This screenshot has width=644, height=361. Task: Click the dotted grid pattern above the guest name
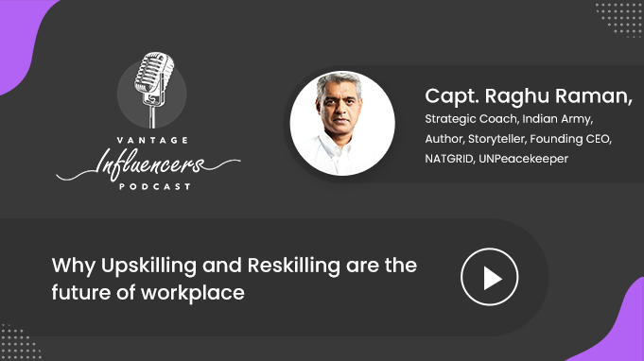pyautogui.click(x=618, y=19)
